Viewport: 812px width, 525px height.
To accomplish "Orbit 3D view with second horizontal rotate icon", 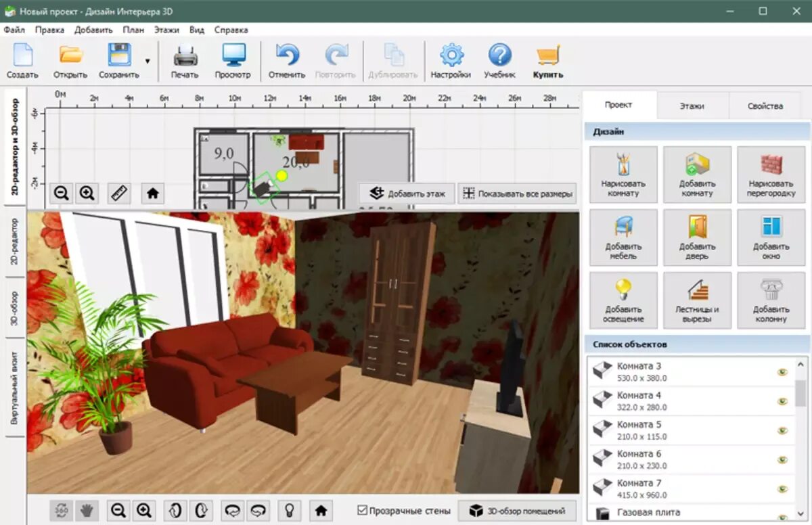I will pyautogui.click(x=258, y=510).
